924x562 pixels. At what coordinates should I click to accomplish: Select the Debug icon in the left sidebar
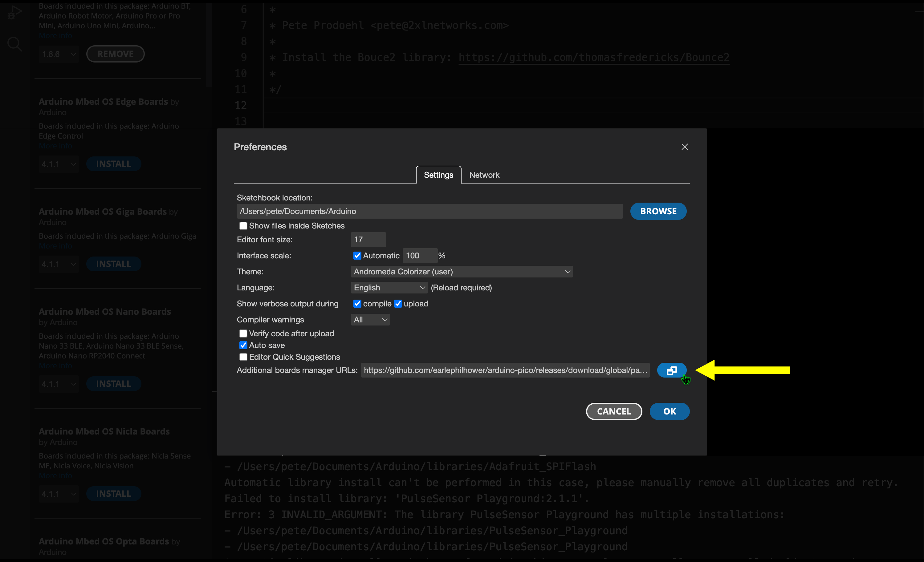pyautogui.click(x=14, y=12)
